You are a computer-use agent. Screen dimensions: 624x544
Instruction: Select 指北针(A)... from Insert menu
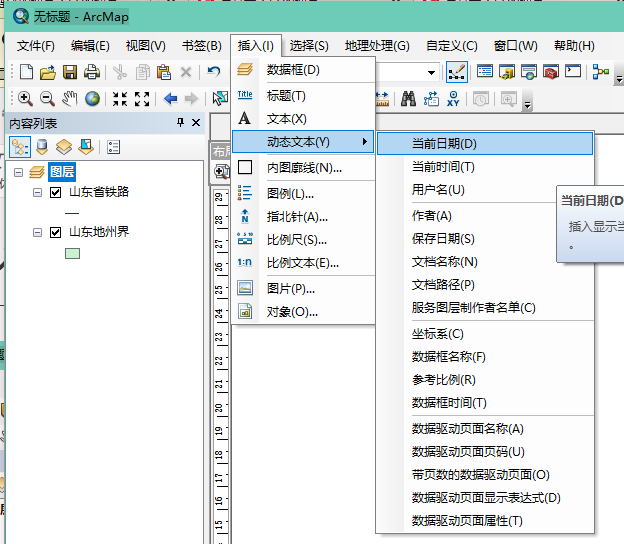pyautogui.click(x=303, y=217)
